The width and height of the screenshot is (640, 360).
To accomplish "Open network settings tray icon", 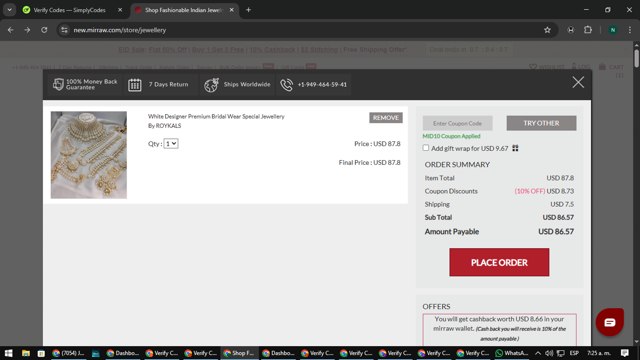I will pyautogui.click(x=561, y=353).
